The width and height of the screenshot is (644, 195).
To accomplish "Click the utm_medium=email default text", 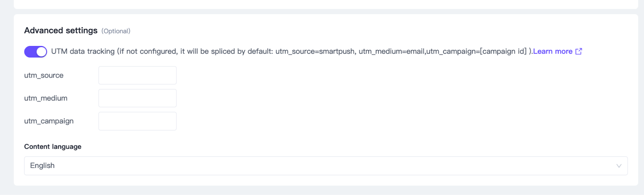I will pos(391,52).
